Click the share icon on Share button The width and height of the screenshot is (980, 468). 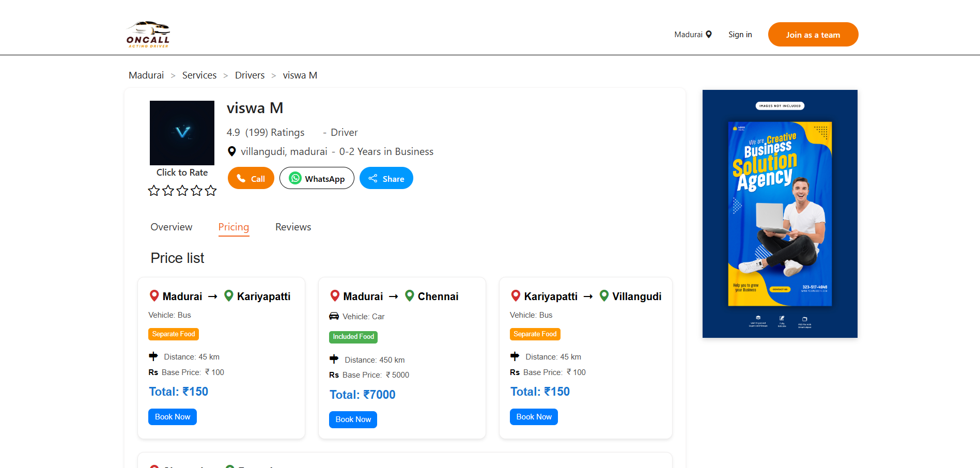[x=372, y=178]
